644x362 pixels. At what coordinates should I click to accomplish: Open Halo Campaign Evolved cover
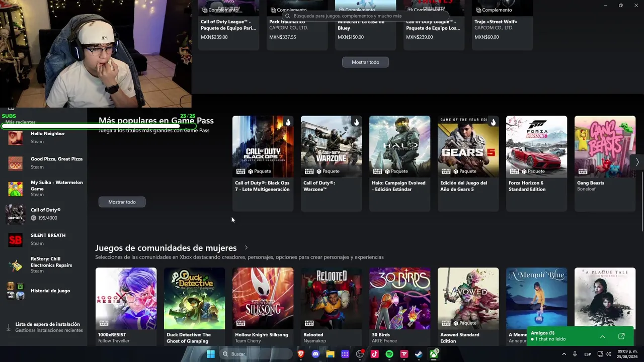[x=399, y=146]
